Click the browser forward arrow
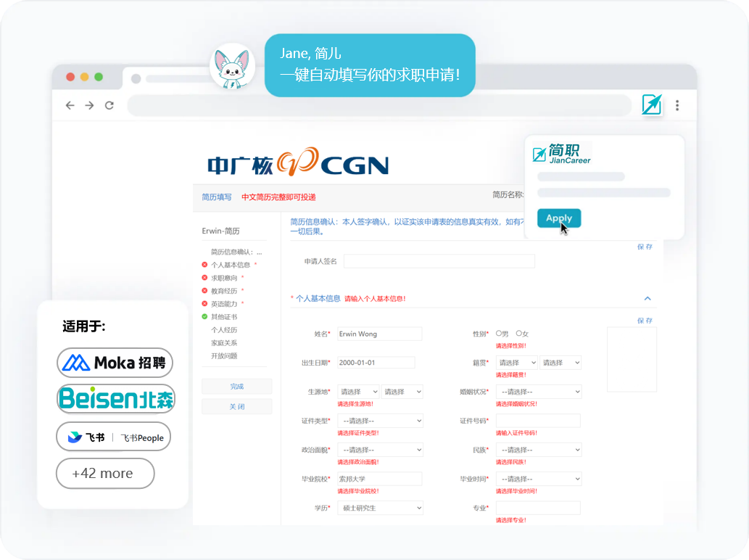Screen dimensions: 749x560 [x=89, y=105]
